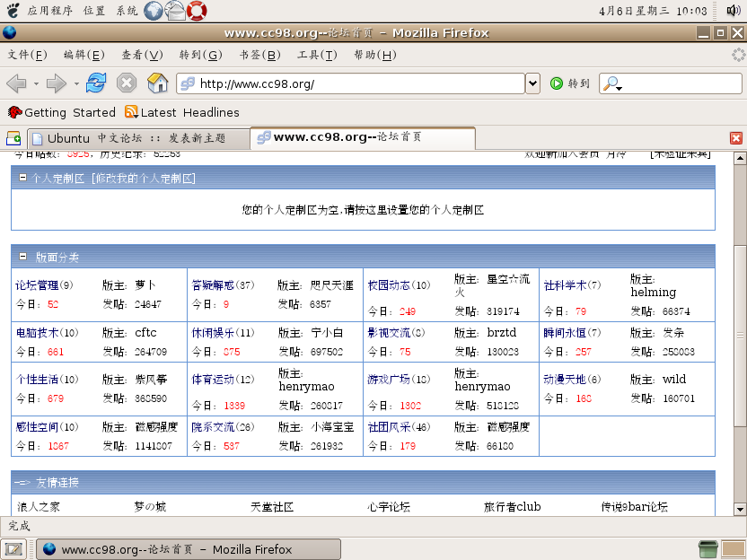Click the workspace switcher in bottom panel
Viewport: 747px width, 560px height.
734,549
